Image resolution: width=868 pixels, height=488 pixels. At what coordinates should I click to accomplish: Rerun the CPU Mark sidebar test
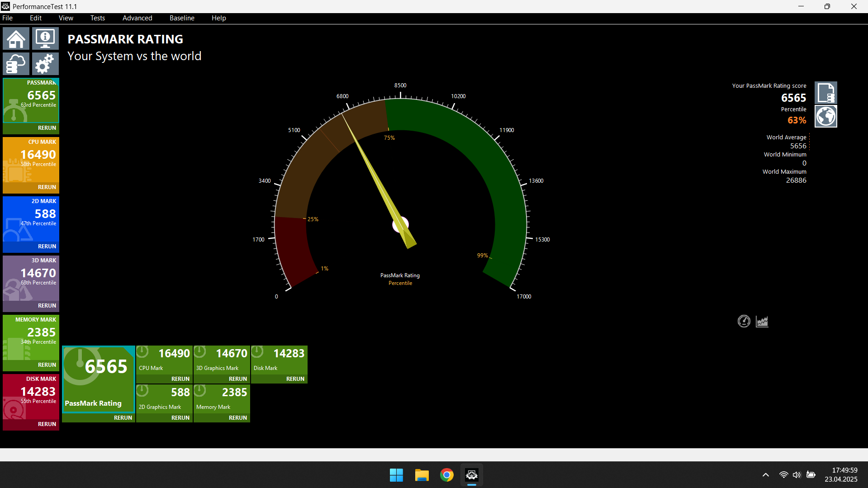47,187
